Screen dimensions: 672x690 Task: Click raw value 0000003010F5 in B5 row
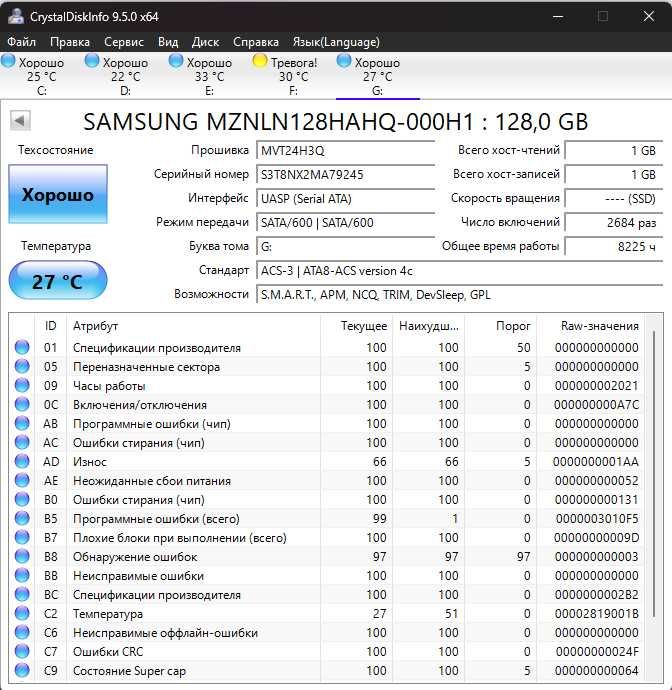pyautogui.click(x=597, y=519)
